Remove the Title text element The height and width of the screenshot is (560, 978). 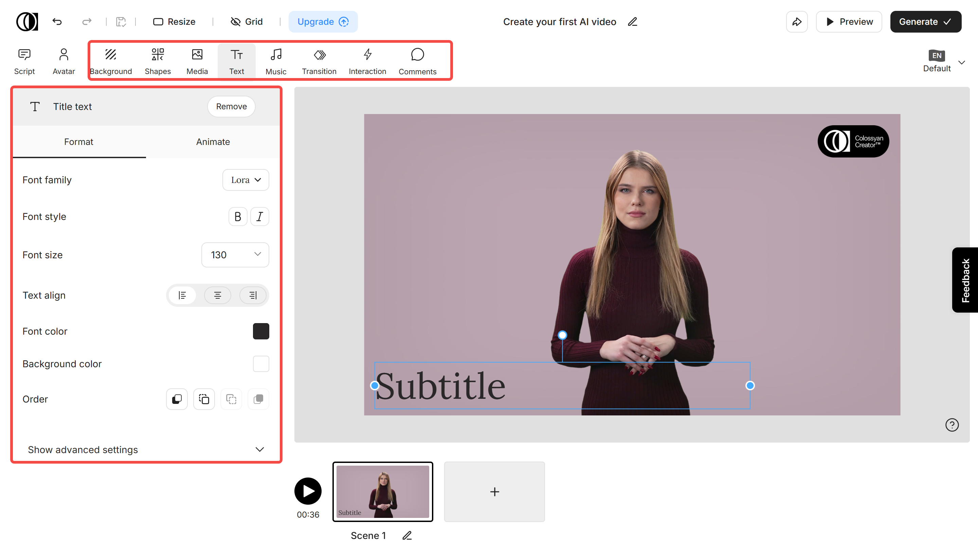pos(231,107)
